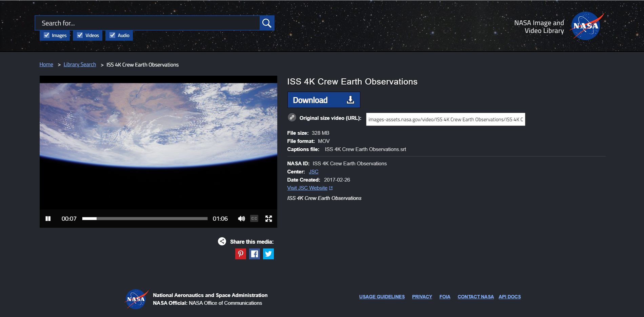
Task: Uncheck the Audio search filter
Action: tap(113, 35)
